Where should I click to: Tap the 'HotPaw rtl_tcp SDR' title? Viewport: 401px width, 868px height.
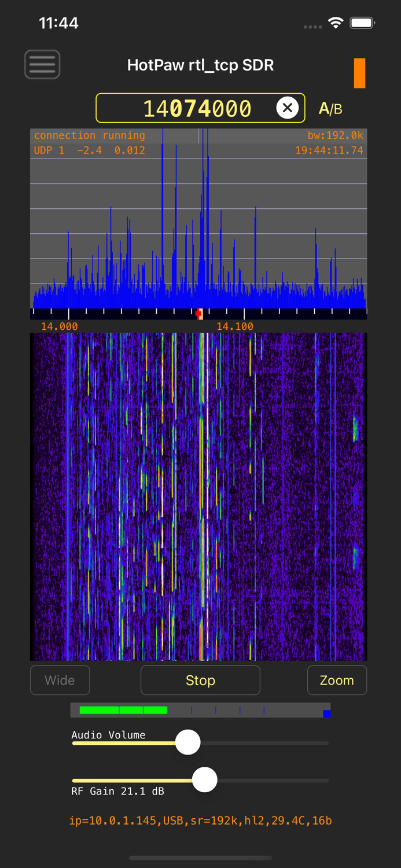[x=200, y=65]
